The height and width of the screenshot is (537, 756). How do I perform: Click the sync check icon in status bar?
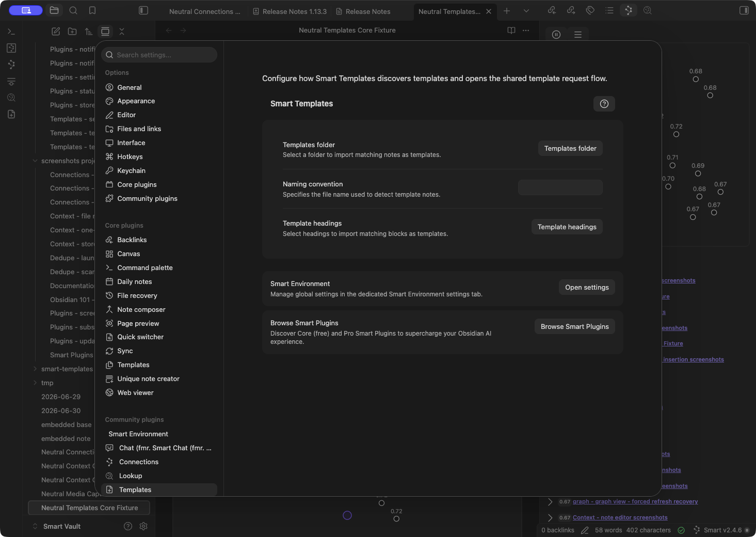(681, 530)
